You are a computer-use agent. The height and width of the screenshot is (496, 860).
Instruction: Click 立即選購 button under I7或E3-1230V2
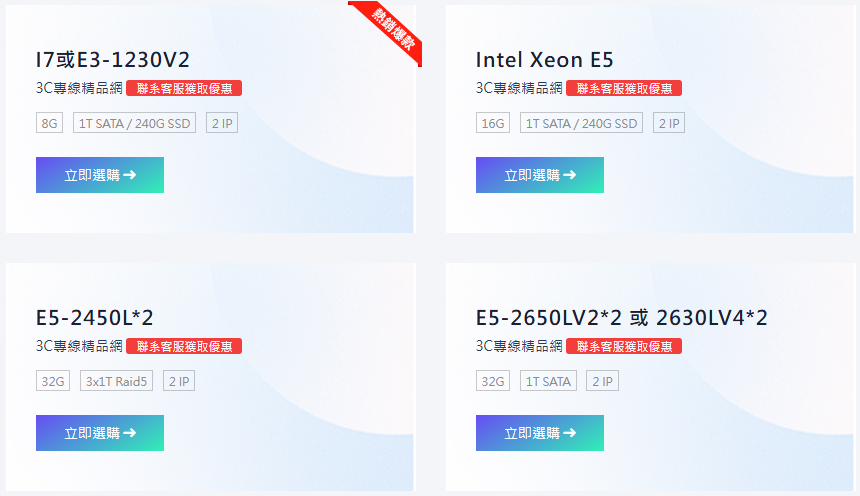[x=100, y=175]
